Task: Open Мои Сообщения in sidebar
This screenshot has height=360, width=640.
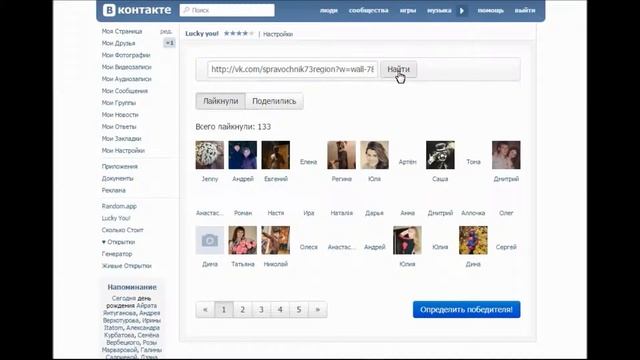Action: [x=124, y=91]
